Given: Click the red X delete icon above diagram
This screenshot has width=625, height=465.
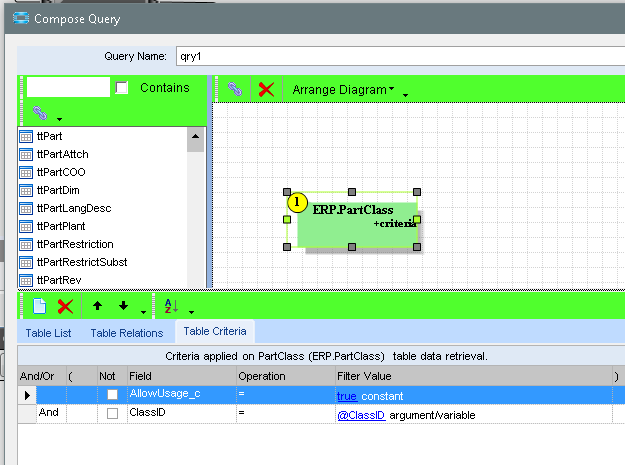Looking at the screenshot, I should tap(266, 89).
